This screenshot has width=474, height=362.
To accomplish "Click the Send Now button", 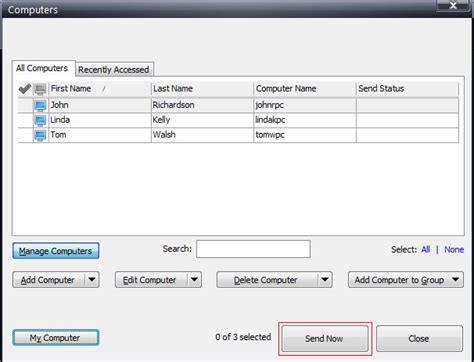I will coord(325,338).
